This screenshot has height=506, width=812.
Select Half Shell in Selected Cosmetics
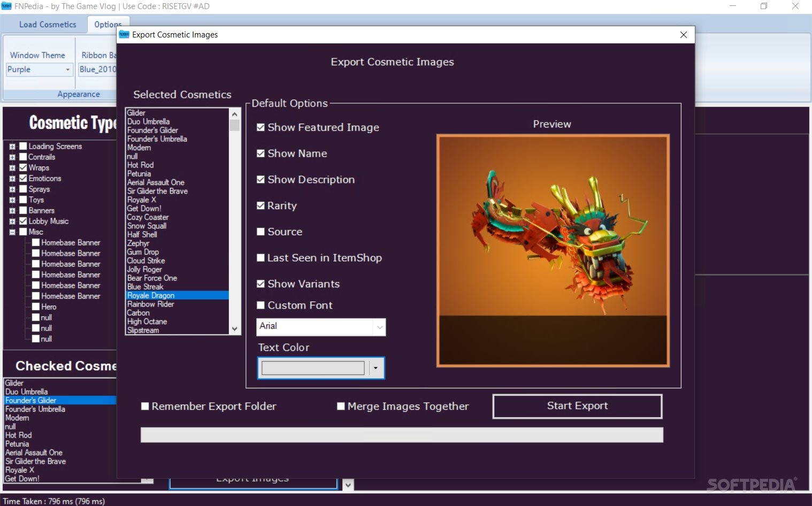pyautogui.click(x=177, y=234)
